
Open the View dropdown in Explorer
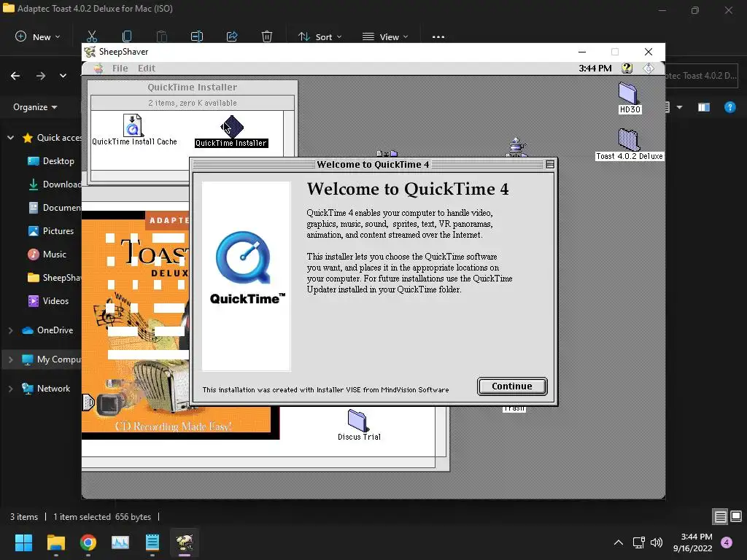point(385,36)
